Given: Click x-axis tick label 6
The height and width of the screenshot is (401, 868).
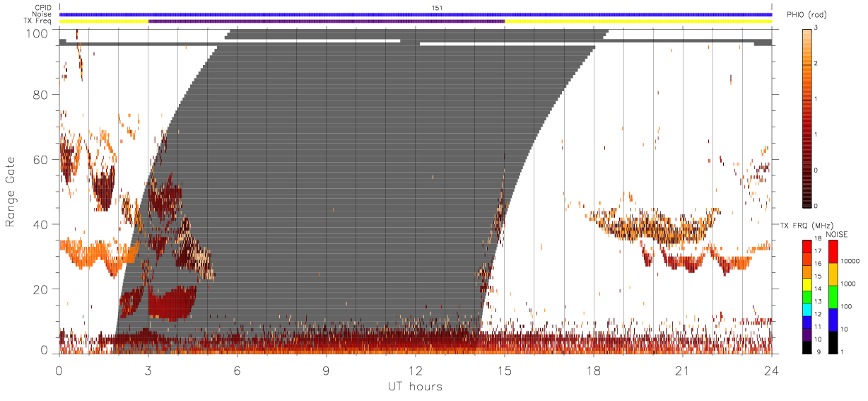Looking at the screenshot, I should [x=237, y=370].
